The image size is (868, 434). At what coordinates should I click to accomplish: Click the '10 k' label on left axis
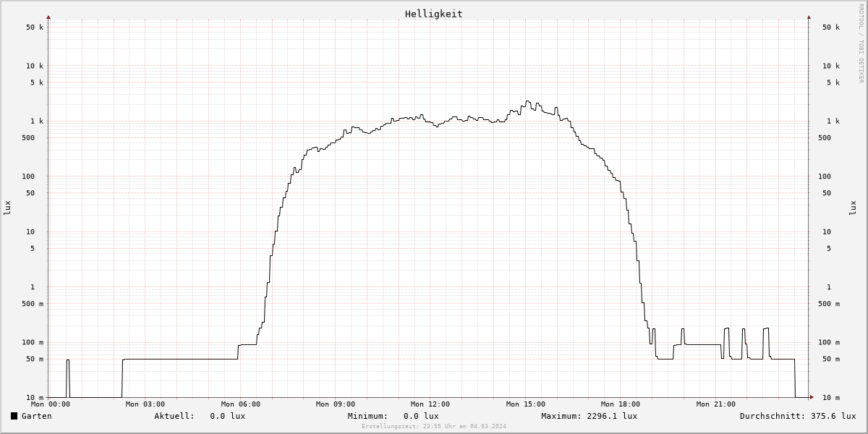point(35,66)
